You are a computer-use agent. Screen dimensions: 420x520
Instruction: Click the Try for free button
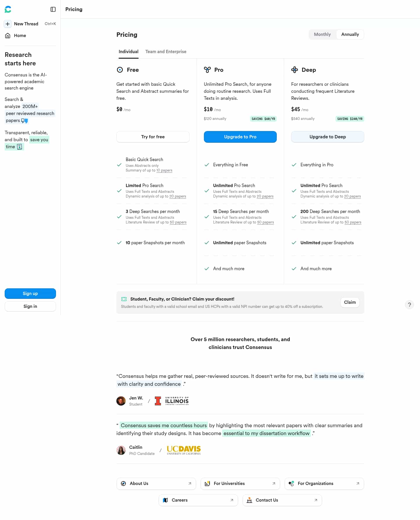(153, 137)
